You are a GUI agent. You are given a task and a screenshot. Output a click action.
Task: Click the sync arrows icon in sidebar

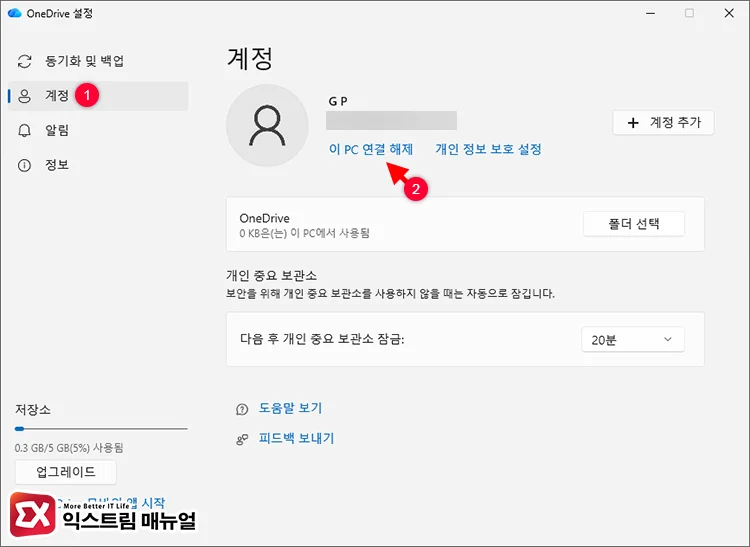[25, 61]
